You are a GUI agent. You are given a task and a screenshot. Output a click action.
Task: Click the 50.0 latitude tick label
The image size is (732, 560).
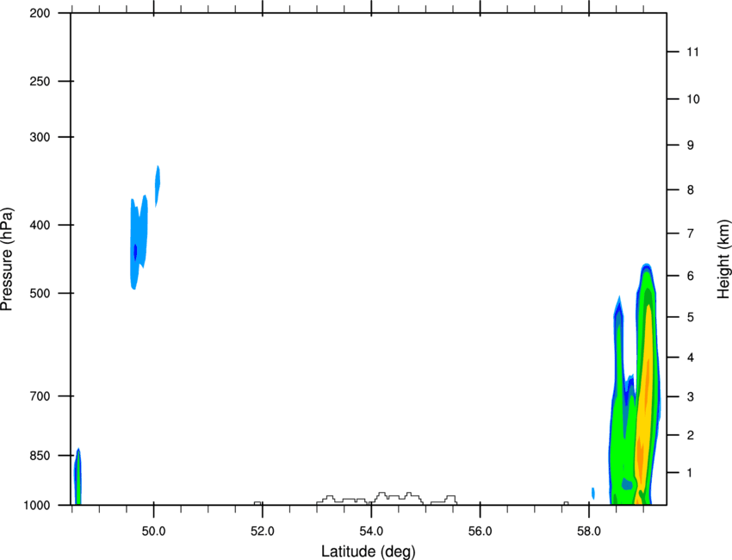point(153,532)
